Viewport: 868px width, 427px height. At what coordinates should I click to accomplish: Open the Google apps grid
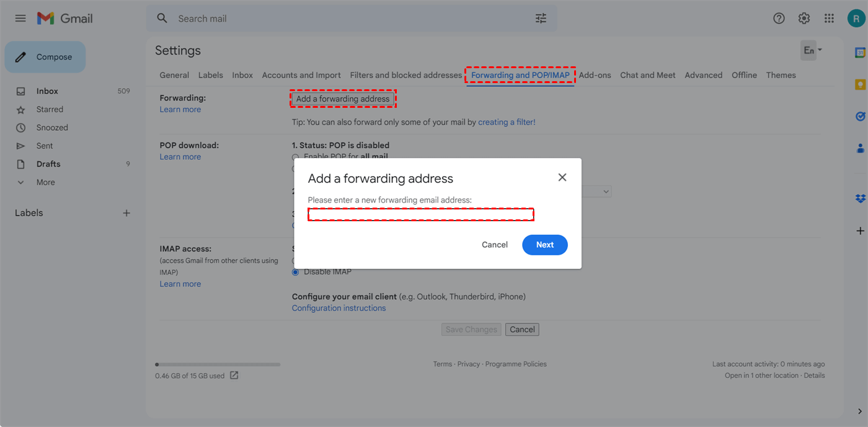(829, 19)
